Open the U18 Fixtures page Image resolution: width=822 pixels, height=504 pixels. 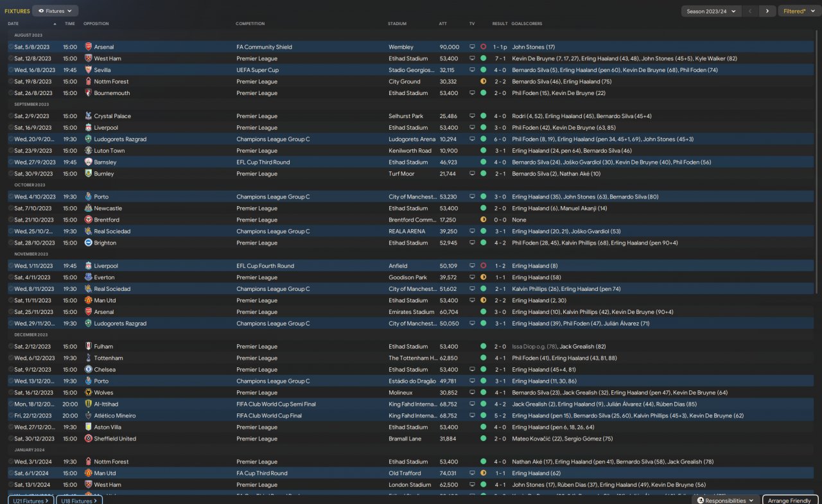[x=79, y=501]
